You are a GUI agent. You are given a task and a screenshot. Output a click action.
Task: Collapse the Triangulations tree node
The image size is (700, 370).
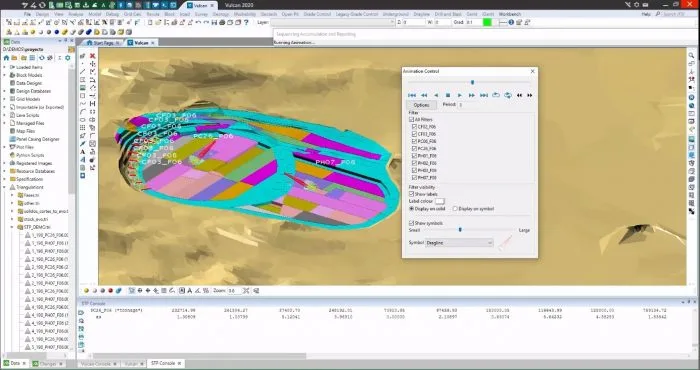pyautogui.click(x=5, y=187)
